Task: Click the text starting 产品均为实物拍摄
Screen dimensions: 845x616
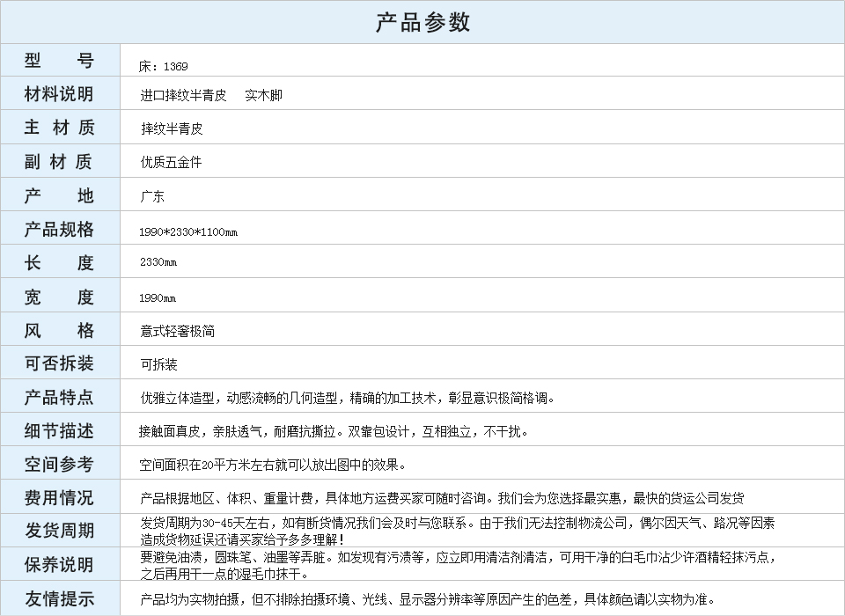Action: [x=428, y=599]
